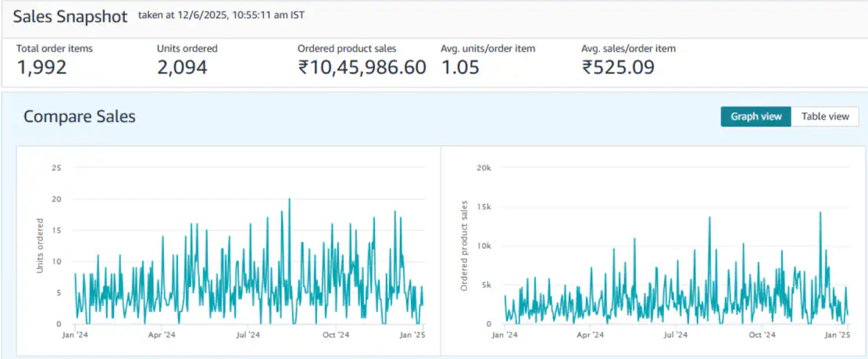Image resolution: width=868 pixels, height=359 pixels.
Task: Click the Units ordered value 2,094
Action: point(182,68)
